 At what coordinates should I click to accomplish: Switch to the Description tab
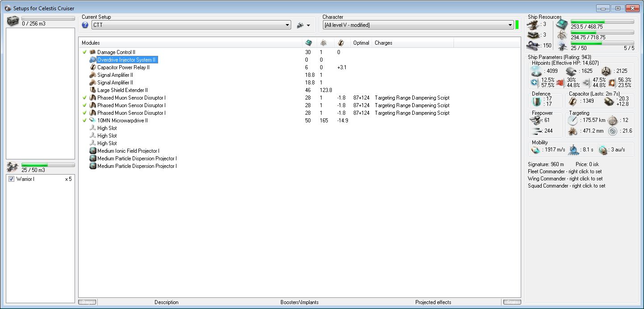tap(167, 302)
